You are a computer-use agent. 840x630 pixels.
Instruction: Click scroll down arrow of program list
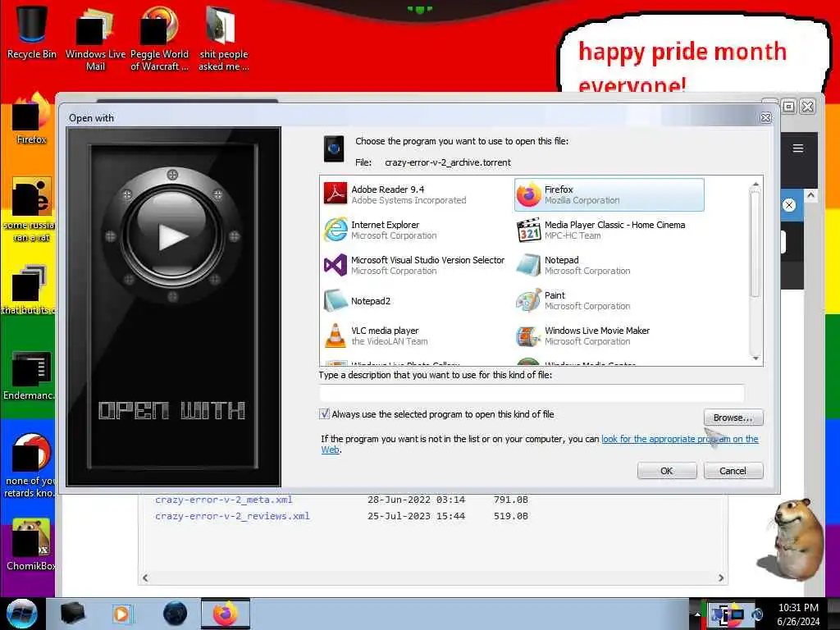pyautogui.click(x=756, y=358)
